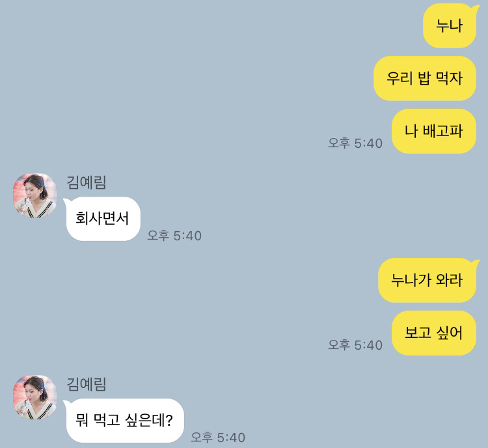Click the pointed tail of 뭐 먹고 싶은데? bubble
This screenshot has height=448, width=488.
(66, 404)
